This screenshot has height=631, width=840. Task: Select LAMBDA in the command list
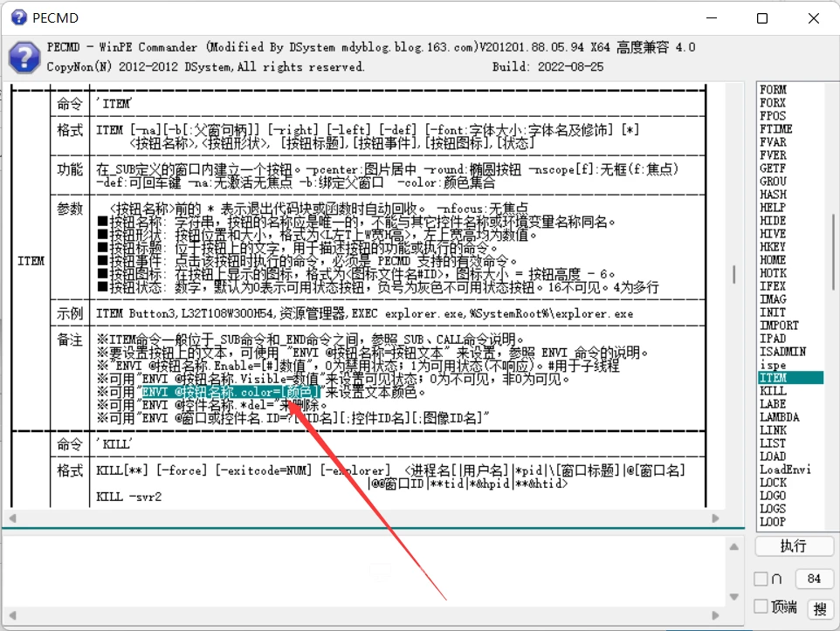click(780, 417)
